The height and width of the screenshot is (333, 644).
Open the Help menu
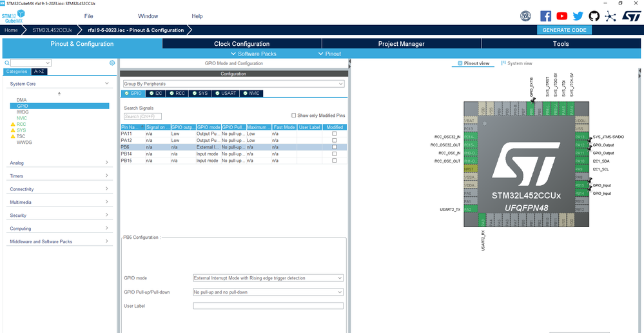197,16
